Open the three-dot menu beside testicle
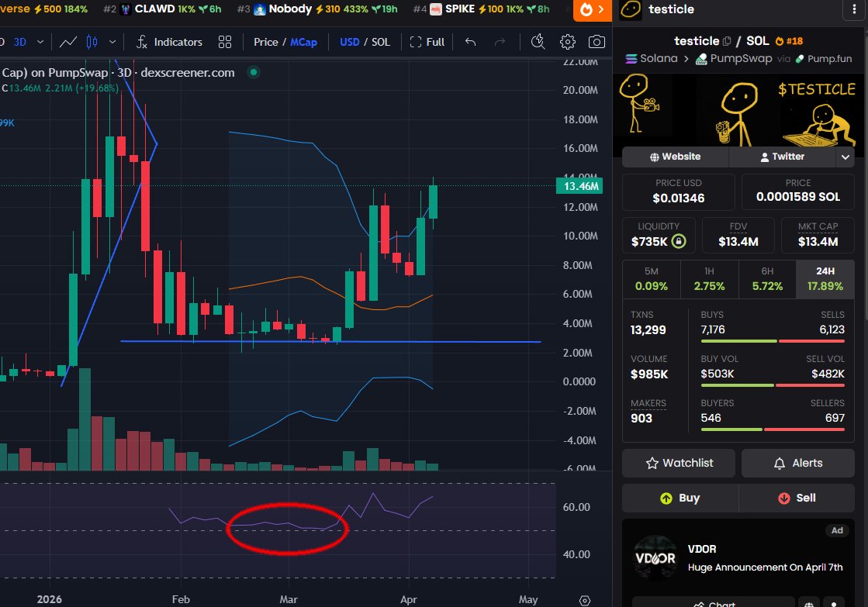The width and height of the screenshot is (868, 607). [x=855, y=9]
